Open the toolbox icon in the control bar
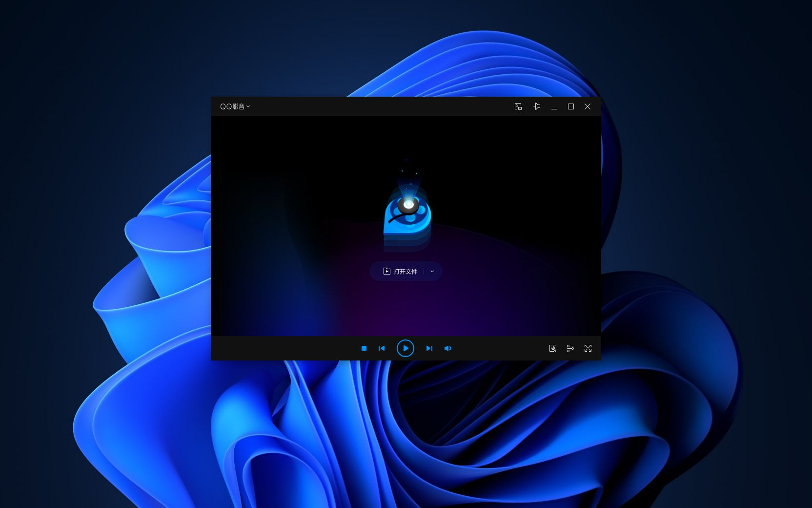Viewport: 812px width, 508px height. coord(553,348)
